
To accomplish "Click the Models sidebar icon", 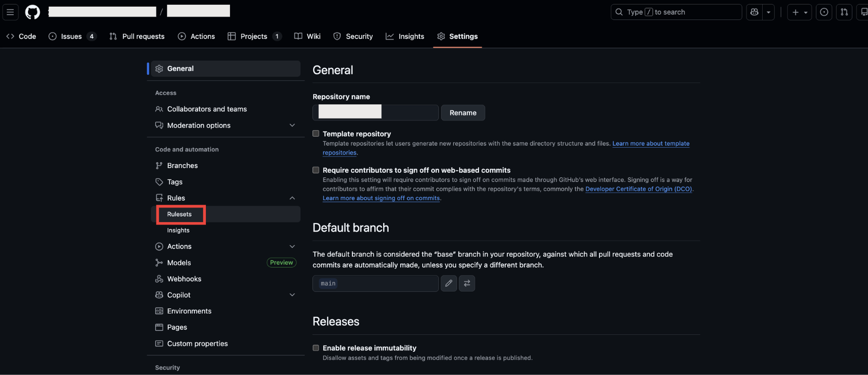I will pyautogui.click(x=159, y=262).
